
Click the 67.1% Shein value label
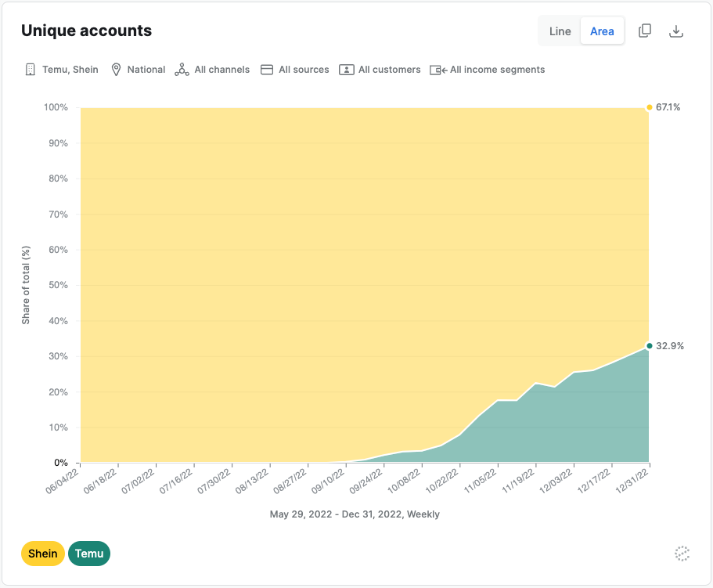click(x=668, y=107)
